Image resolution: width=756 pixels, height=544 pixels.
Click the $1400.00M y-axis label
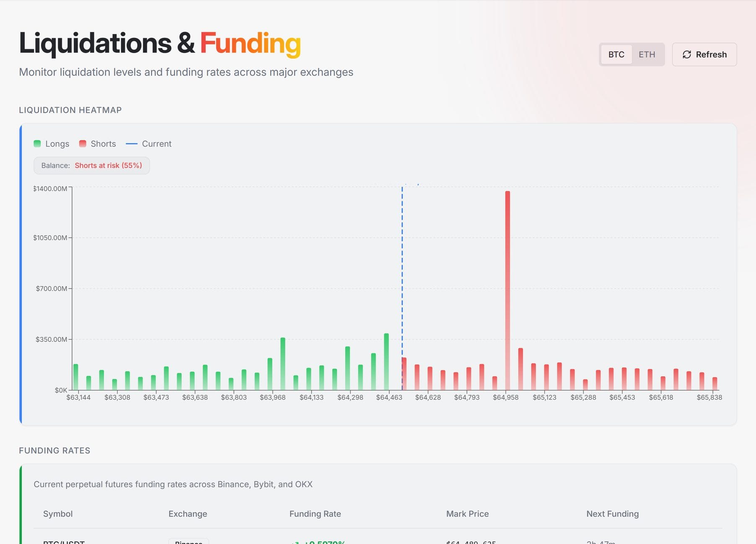50,189
